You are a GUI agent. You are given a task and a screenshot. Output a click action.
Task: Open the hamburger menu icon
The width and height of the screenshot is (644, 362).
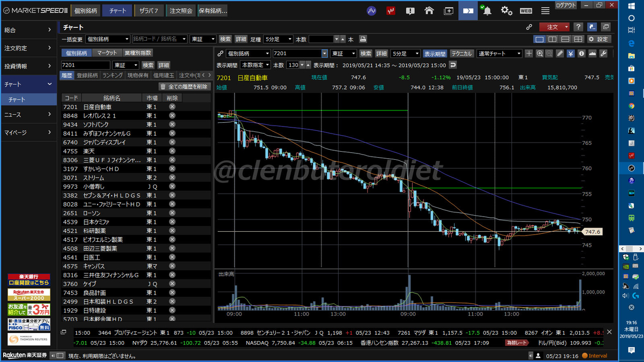[545, 10]
